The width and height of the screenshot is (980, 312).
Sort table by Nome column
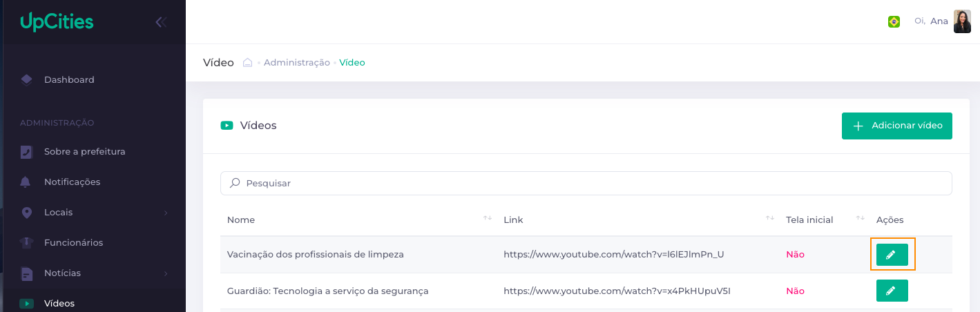pos(487,218)
